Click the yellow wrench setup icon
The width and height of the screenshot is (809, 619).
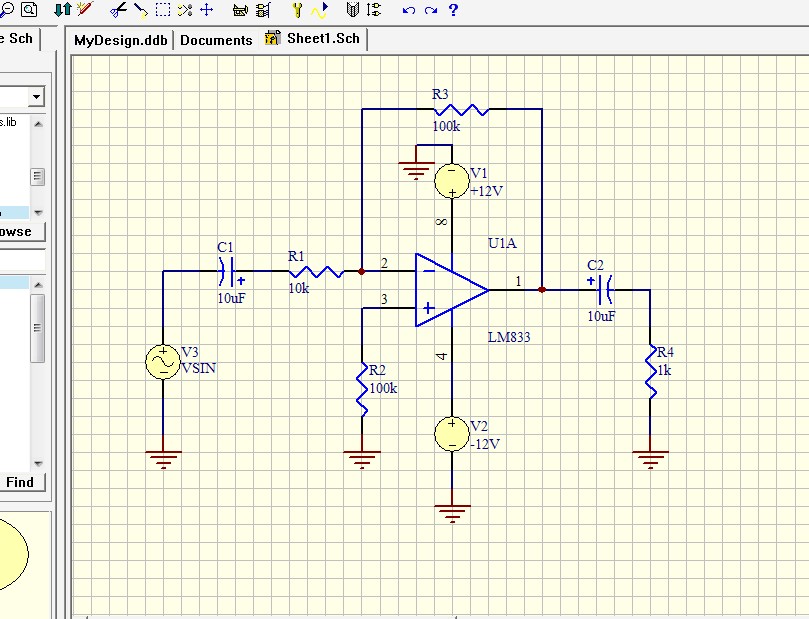[x=297, y=9]
